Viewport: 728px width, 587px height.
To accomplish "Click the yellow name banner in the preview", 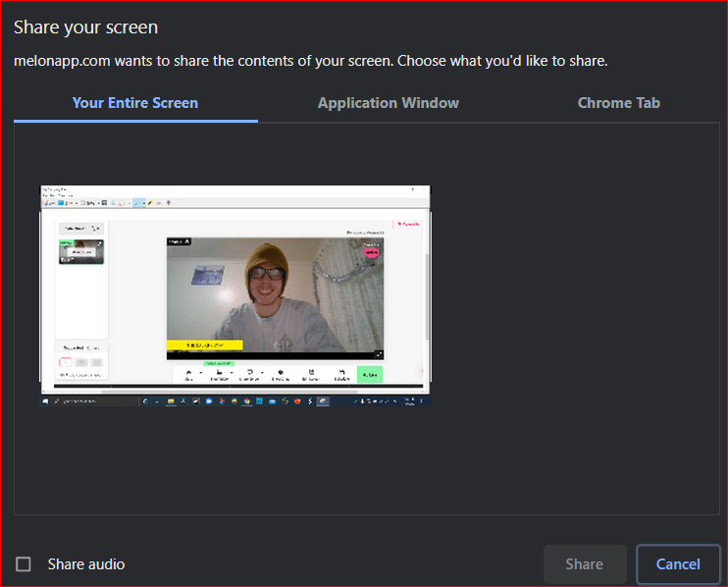I will pos(204,346).
